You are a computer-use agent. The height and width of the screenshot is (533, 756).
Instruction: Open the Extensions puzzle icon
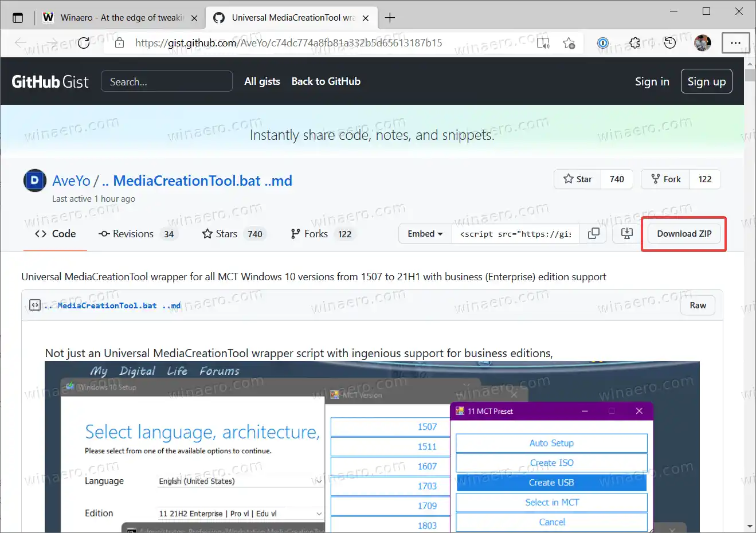coord(634,43)
